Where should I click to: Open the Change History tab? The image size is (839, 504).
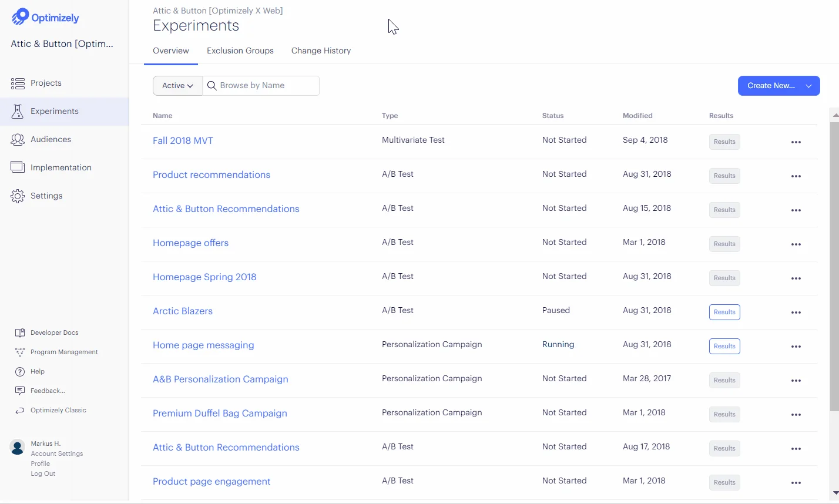click(321, 51)
